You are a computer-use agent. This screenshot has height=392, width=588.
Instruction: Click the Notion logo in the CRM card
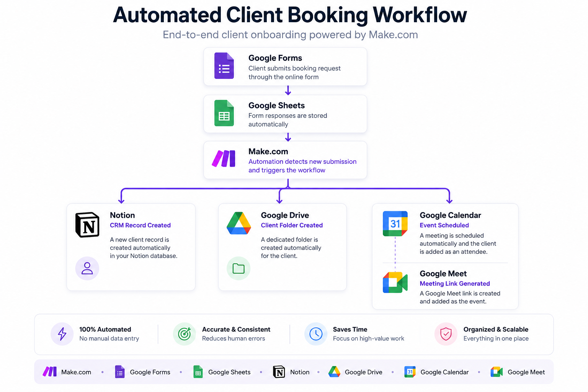pos(87,225)
